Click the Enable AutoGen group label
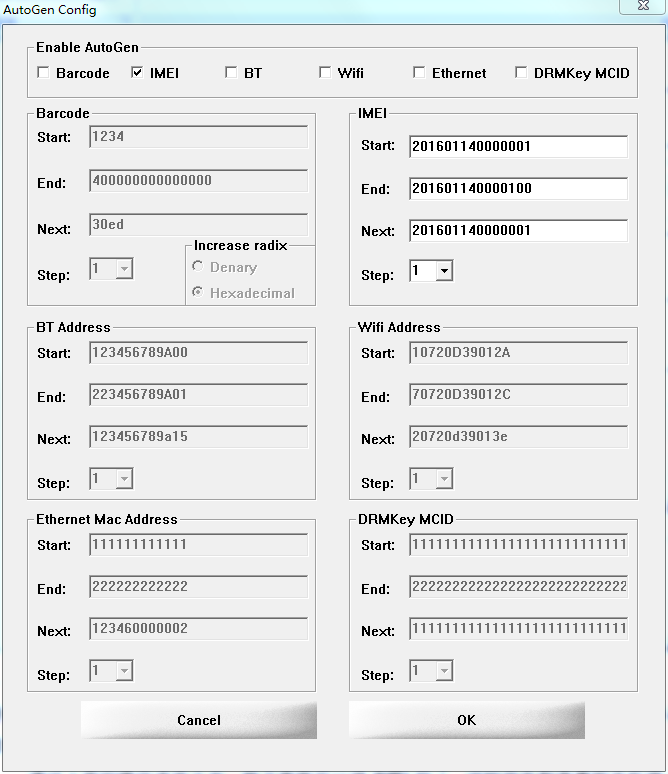 [x=87, y=47]
